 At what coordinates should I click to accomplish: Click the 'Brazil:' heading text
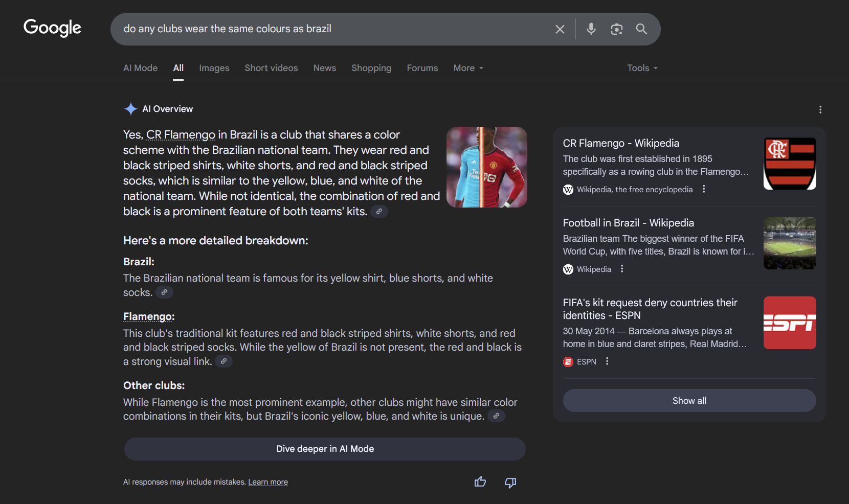(x=139, y=262)
